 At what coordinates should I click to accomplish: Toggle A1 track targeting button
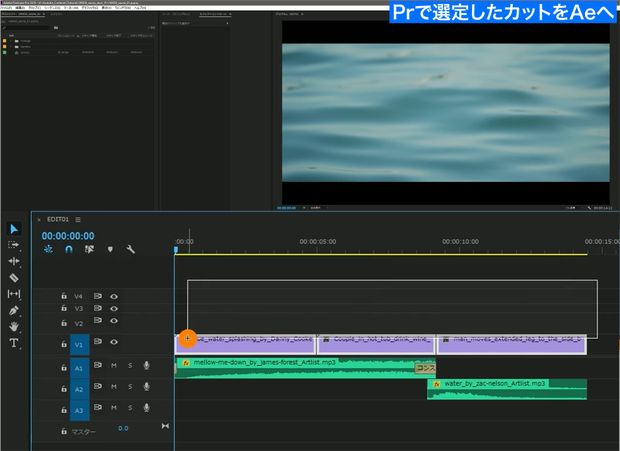pos(79,368)
